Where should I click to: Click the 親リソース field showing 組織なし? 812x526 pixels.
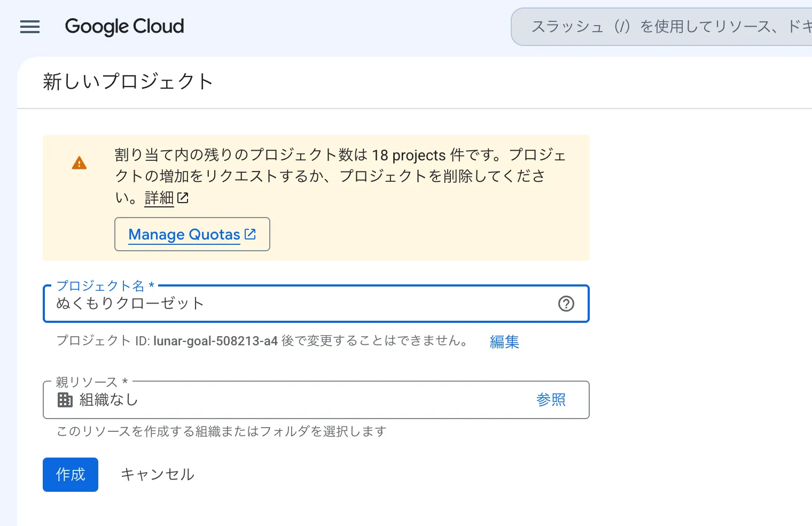pyautogui.click(x=316, y=400)
